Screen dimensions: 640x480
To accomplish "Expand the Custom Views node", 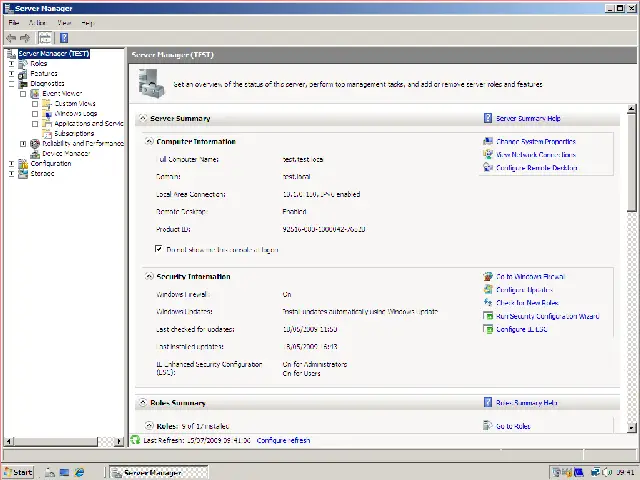I will point(35,104).
